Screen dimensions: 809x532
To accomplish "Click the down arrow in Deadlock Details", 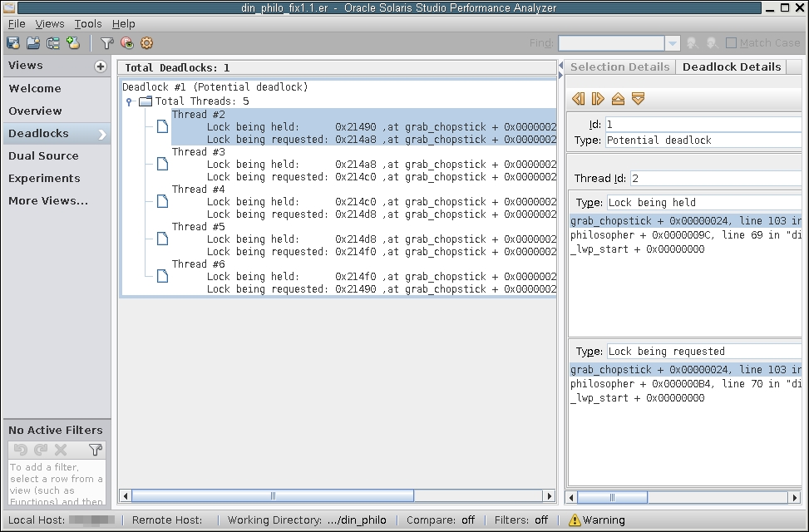I will point(638,99).
